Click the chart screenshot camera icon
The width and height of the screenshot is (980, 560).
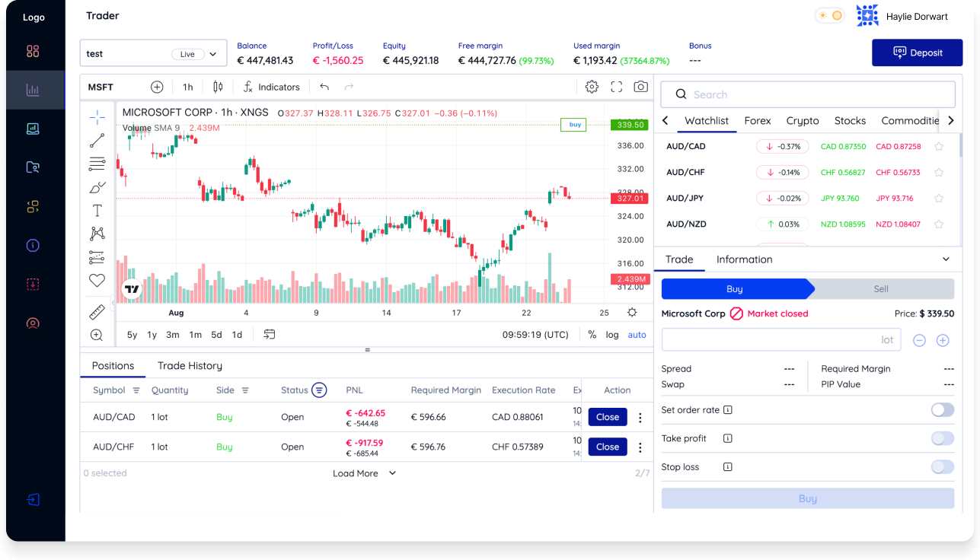pyautogui.click(x=641, y=87)
